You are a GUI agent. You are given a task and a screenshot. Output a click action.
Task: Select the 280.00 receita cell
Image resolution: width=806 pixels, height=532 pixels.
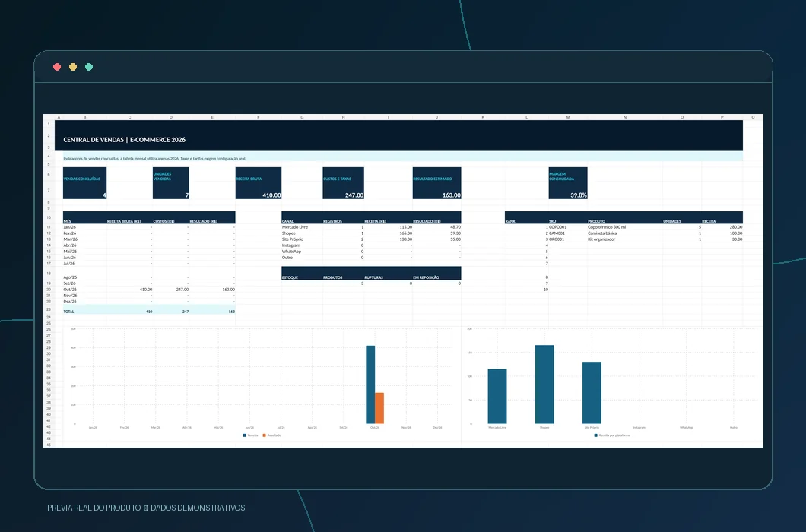pos(736,227)
